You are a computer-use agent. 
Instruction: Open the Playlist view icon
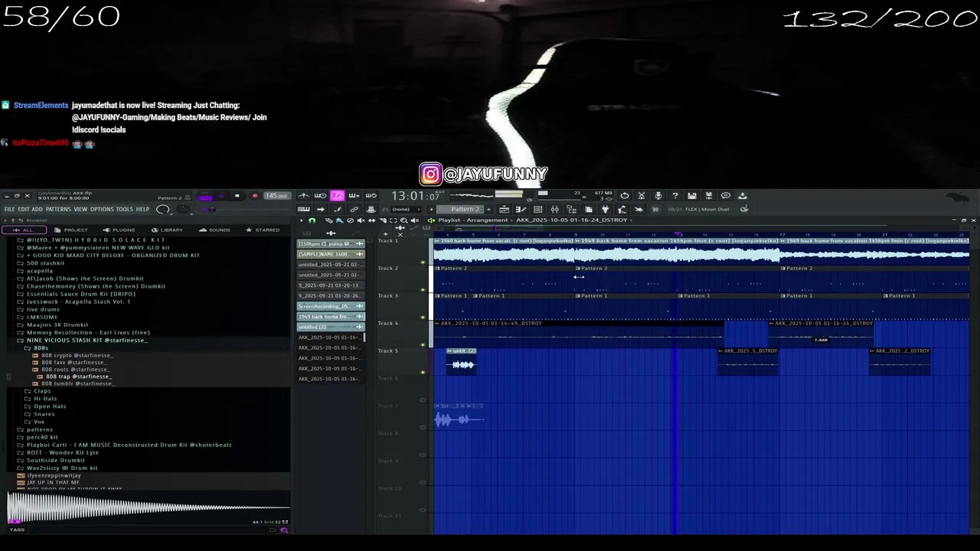coord(505,209)
